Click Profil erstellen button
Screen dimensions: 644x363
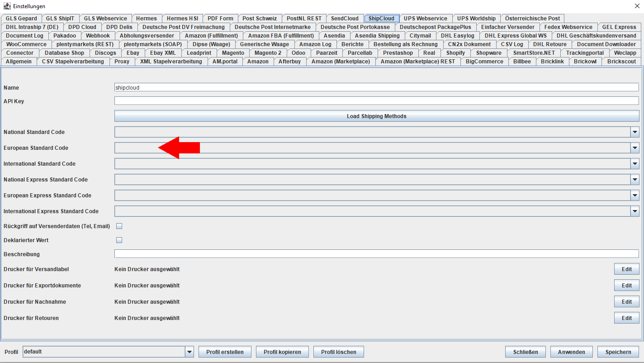[225, 352]
